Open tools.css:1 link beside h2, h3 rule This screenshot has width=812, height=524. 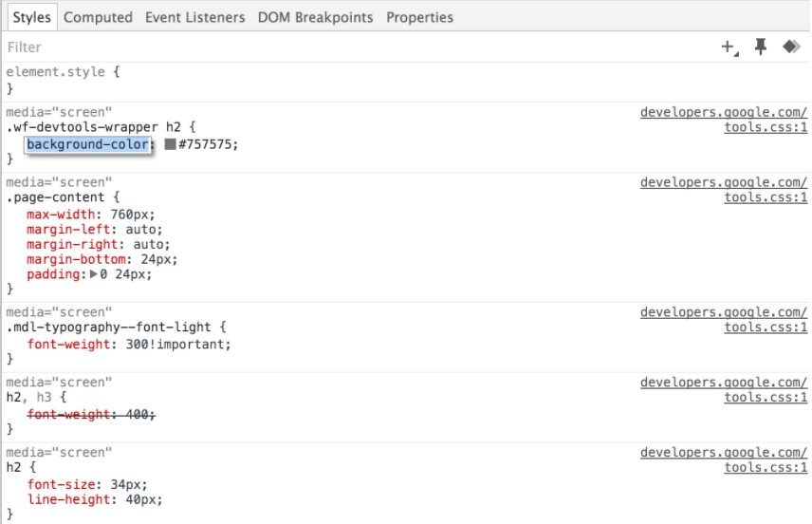[766, 397]
